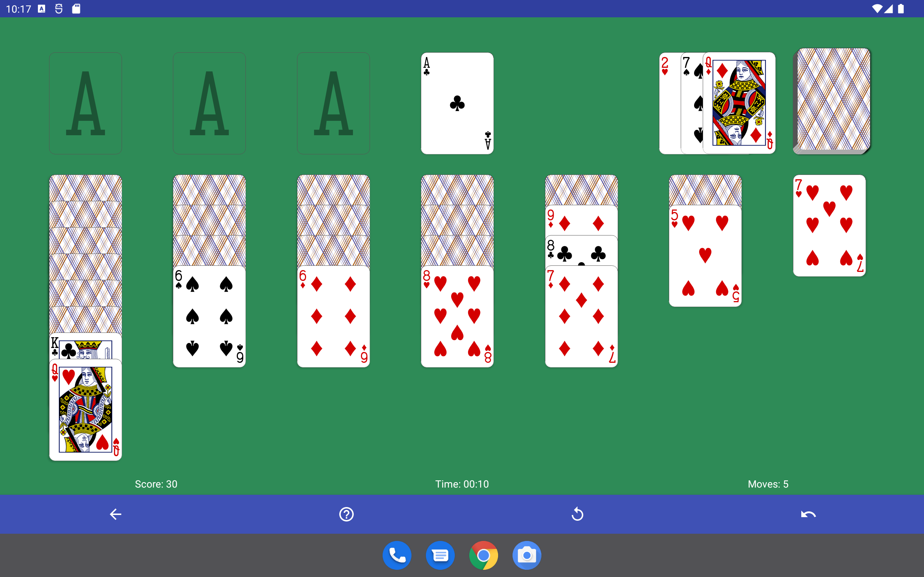Select the Queen of Hearts card
Viewport: 924px width, 577px height.
(x=86, y=410)
